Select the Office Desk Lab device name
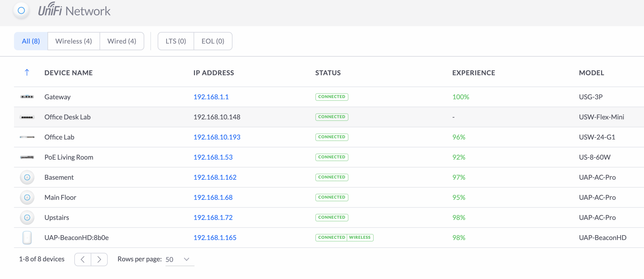Viewport: 644px width, 279px height. click(68, 117)
